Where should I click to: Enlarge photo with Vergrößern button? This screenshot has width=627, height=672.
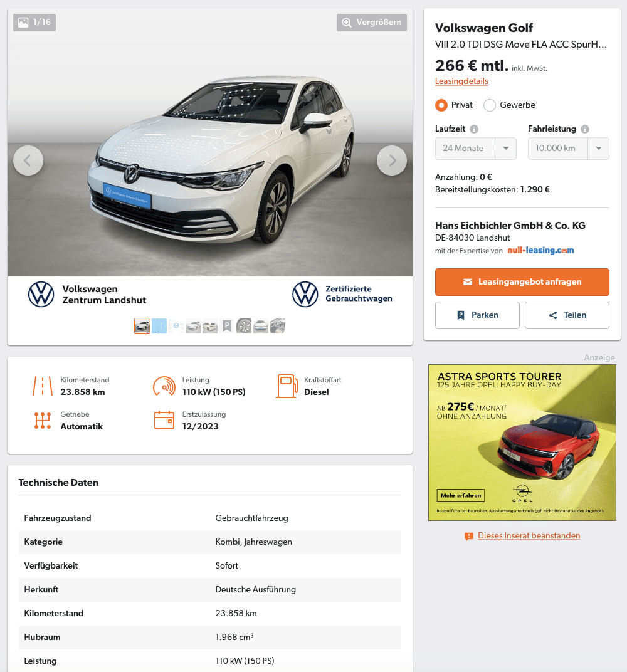(372, 23)
